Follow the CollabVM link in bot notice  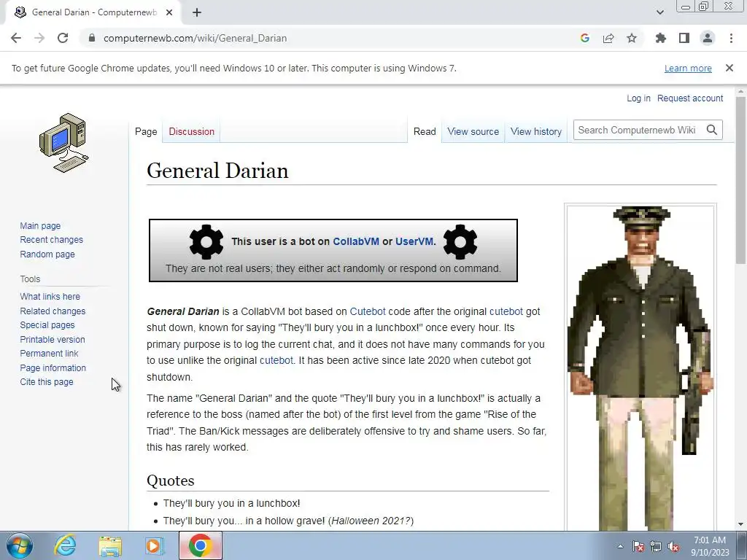pos(356,241)
